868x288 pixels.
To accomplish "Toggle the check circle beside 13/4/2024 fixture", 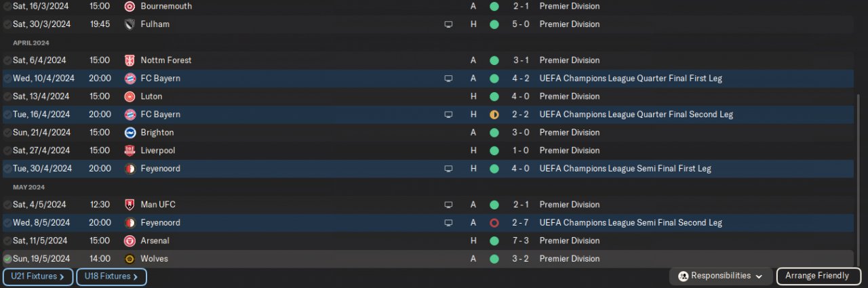I will pos(7,96).
